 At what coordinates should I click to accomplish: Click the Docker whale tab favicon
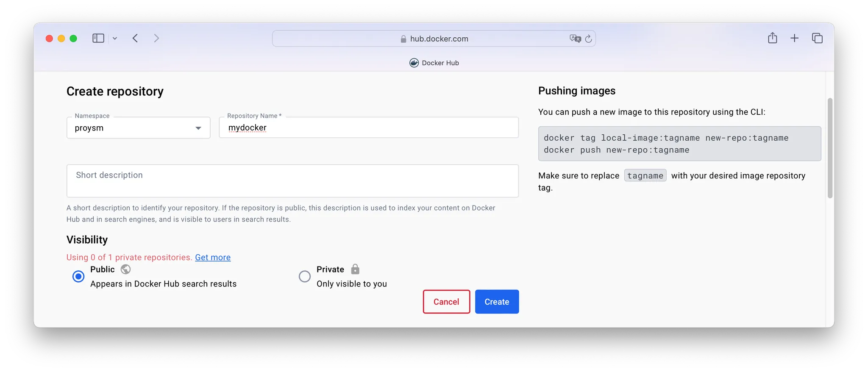414,63
